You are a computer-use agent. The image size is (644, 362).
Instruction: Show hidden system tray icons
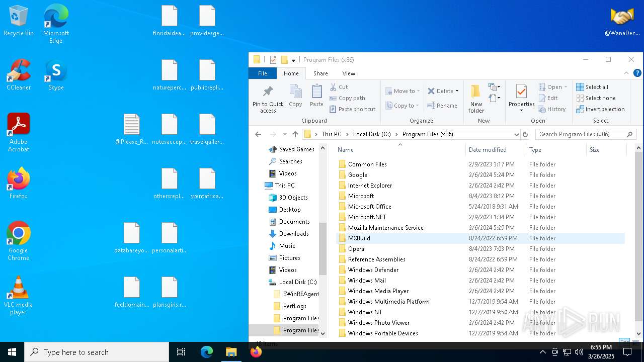[542, 352]
